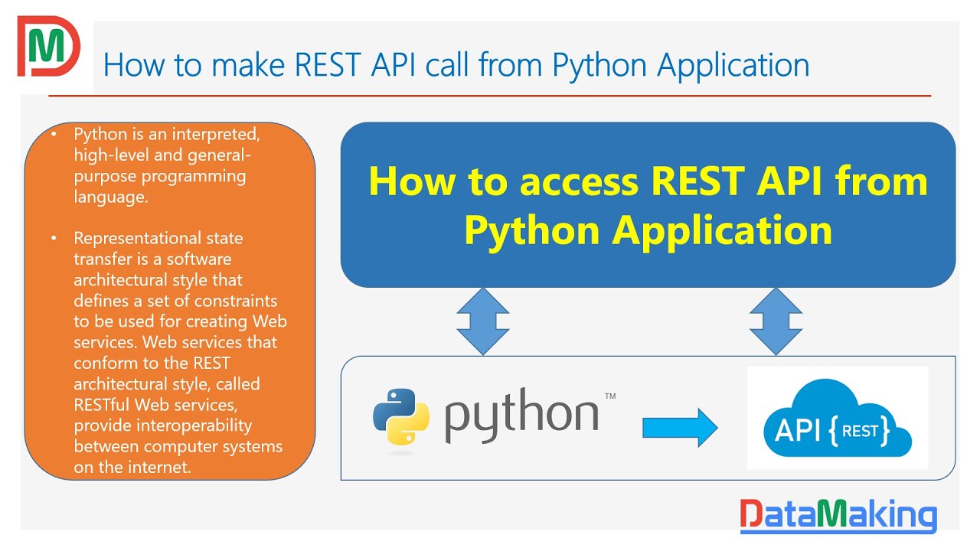Image resolution: width=980 pixels, height=551 pixels.
Task: Click 'Python Application' in yellow heading
Action: tap(648, 229)
